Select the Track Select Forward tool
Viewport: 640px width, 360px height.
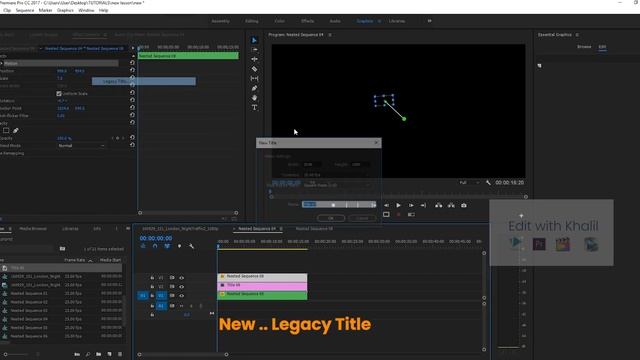point(254,49)
